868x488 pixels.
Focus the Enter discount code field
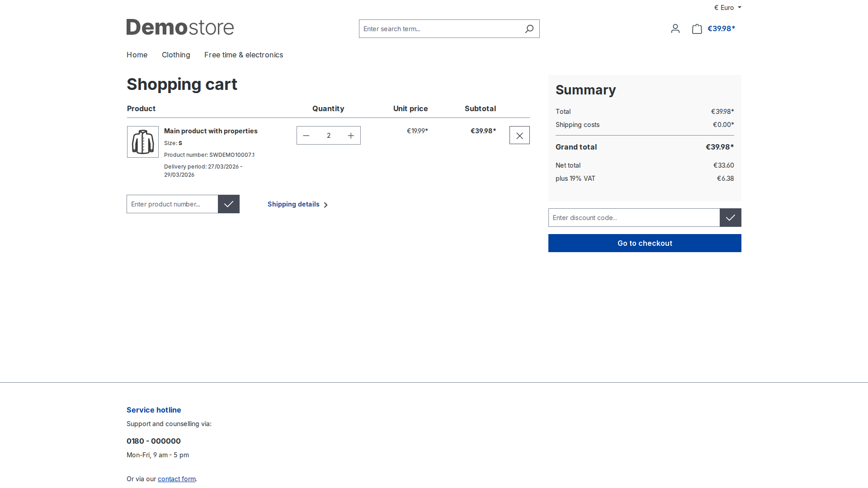(634, 218)
